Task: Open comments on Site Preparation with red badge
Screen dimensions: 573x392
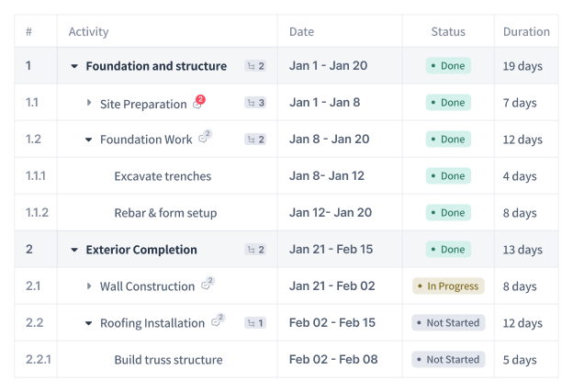Action: (199, 103)
